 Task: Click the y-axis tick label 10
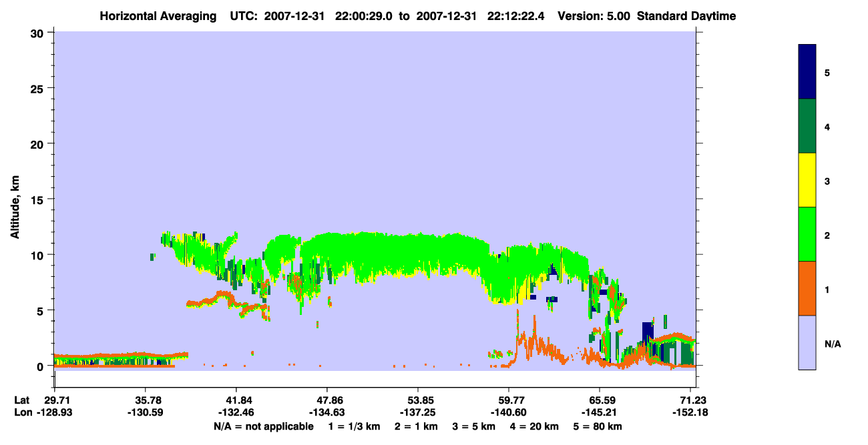click(x=39, y=255)
